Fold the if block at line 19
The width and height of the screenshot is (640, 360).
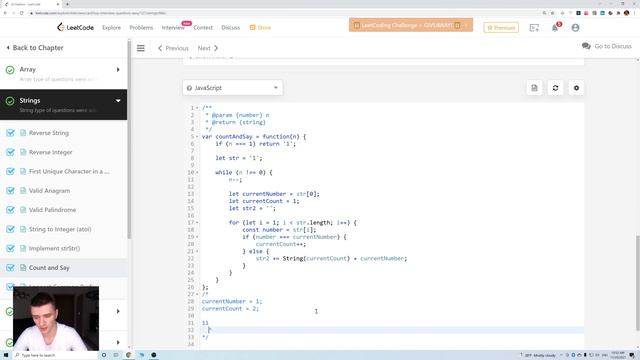coord(197,237)
